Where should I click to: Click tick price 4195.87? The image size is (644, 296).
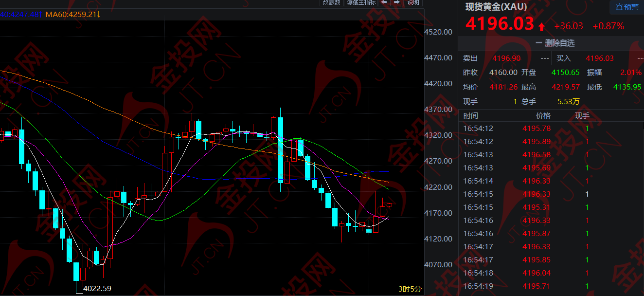537,234
